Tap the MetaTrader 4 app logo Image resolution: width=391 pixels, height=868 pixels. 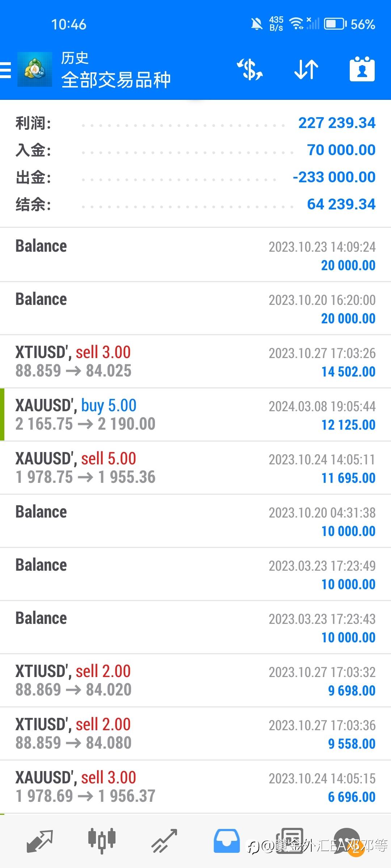(x=35, y=69)
